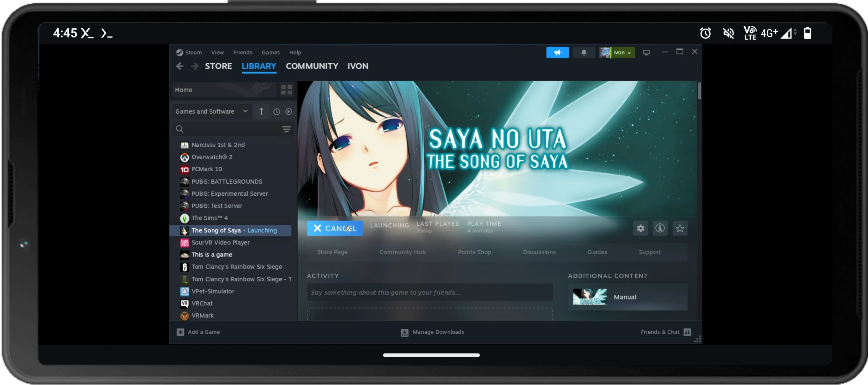
Task: Open the notifications bell
Action: [584, 52]
